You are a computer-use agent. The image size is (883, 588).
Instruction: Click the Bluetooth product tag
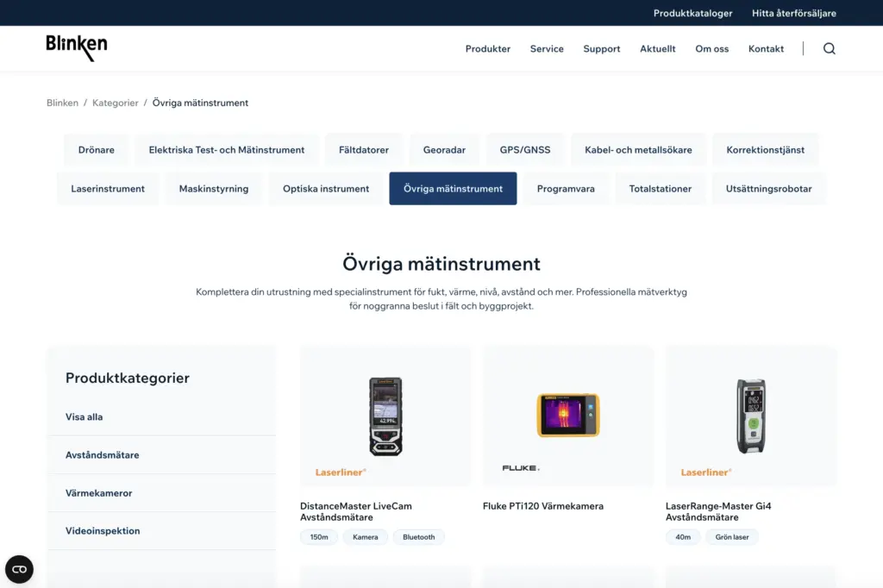click(418, 536)
